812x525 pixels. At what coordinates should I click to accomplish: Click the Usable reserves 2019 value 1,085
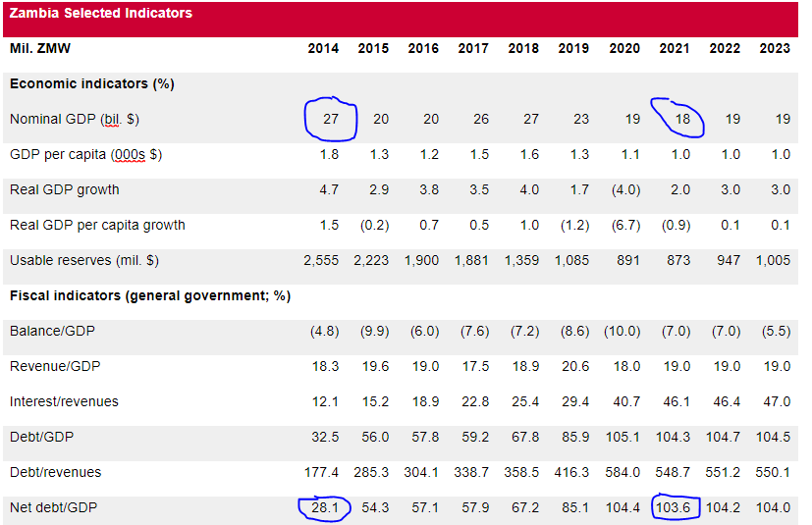tap(571, 260)
